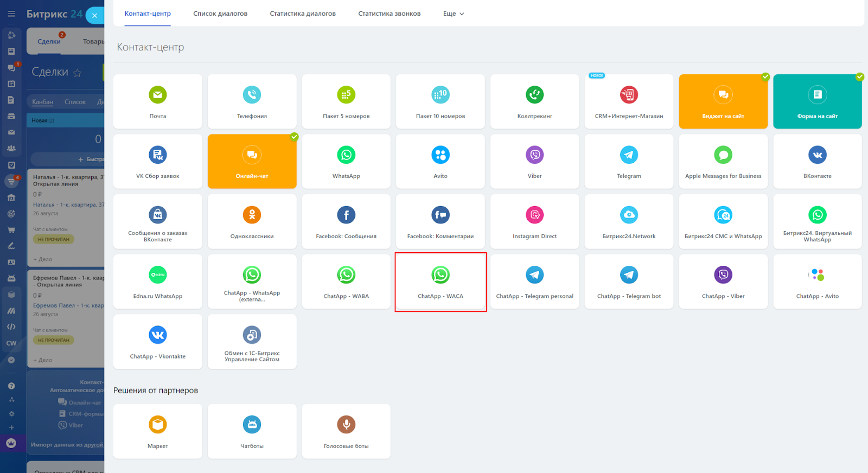Open the ChatApp - WACA tile

(441, 282)
